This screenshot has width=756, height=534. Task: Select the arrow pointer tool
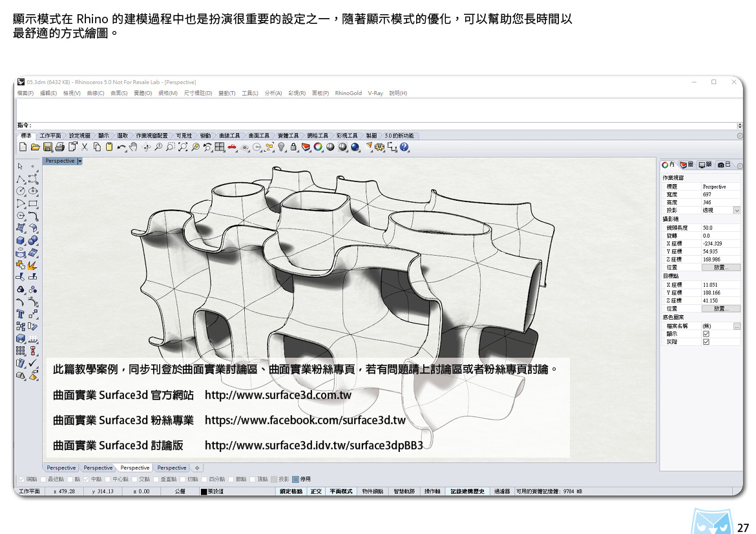point(20,167)
